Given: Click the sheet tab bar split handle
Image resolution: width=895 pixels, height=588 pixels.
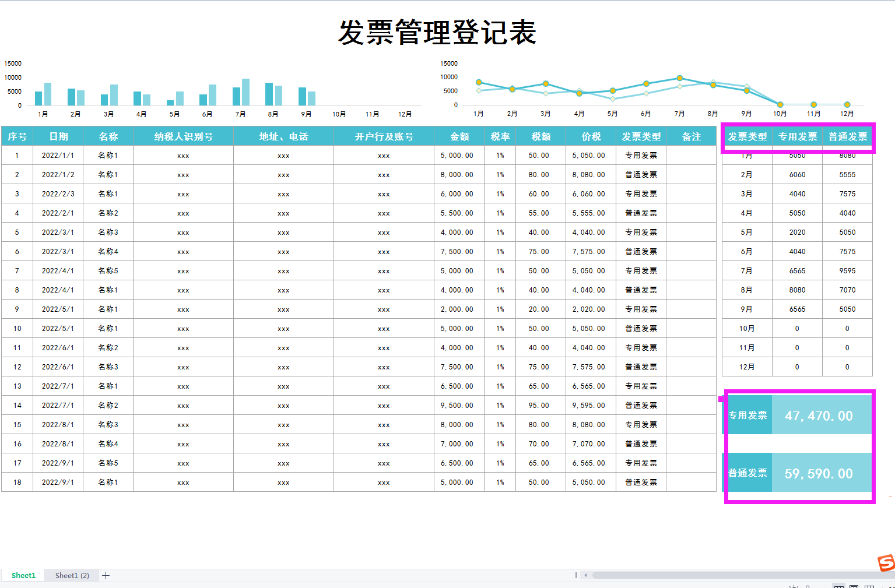Looking at the screenshot, I should [x=575, y=575].
